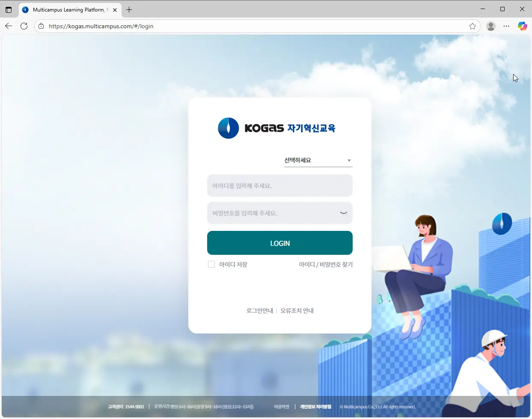
Task: Click the address bar URL
Action: pyautogui.click(x=101, y=26)
